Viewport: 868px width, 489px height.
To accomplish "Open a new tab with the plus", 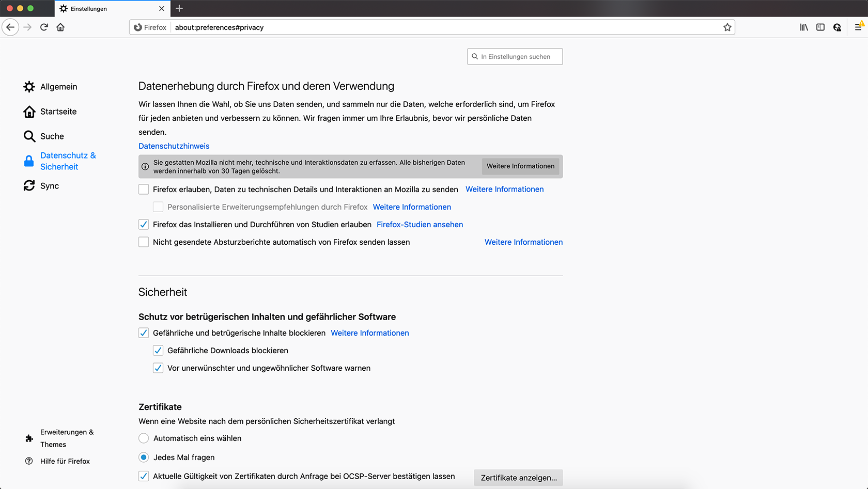I will click(179, 8).
